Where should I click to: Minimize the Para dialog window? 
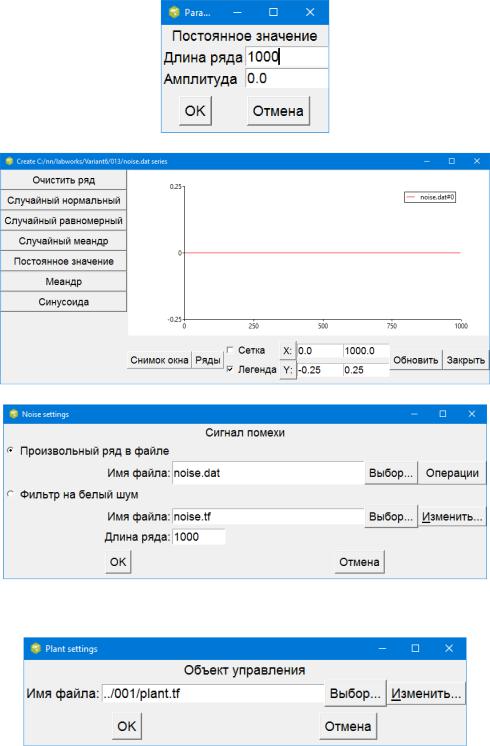pyautogui.click(x=237, y=12)
